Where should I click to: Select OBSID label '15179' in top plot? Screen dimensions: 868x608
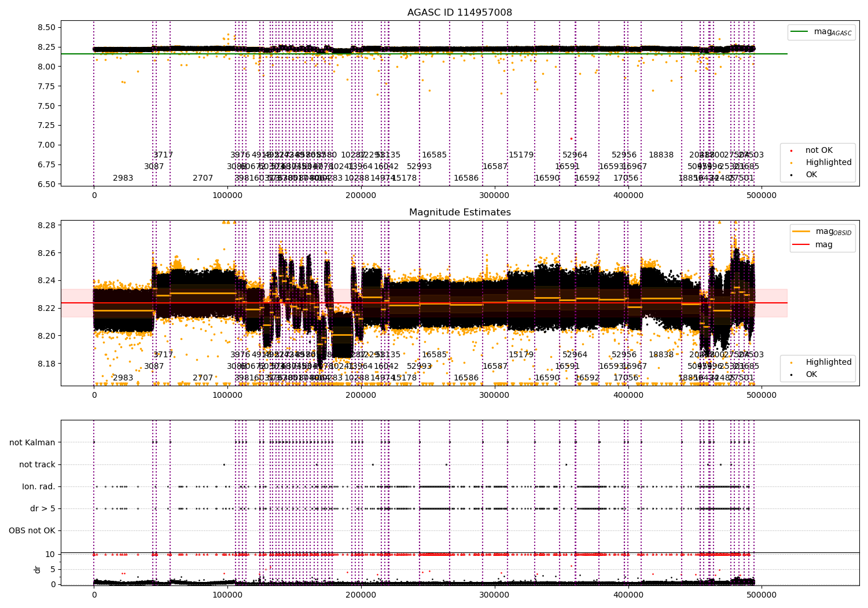tap(521, 155)
